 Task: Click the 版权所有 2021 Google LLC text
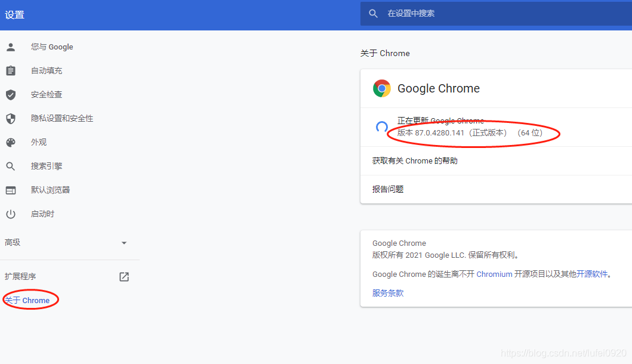point(419,255)
